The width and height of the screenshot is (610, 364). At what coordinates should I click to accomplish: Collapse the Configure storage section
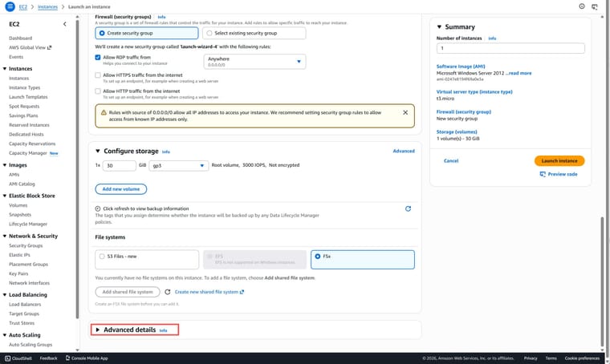(x=98, y=151)
